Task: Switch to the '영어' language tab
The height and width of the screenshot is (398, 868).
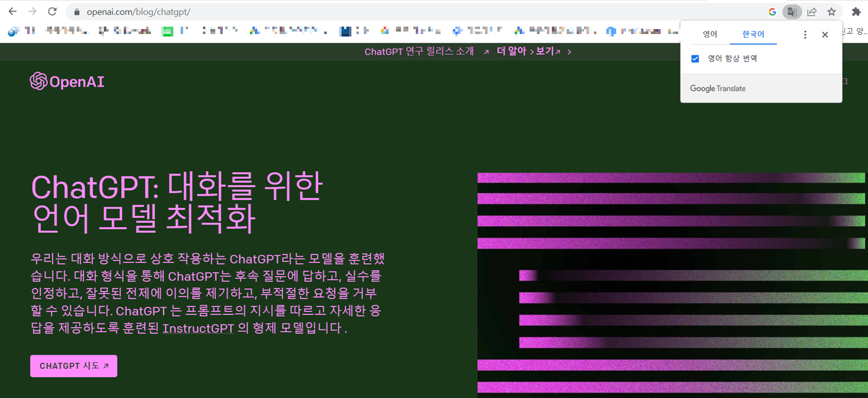Action: 709,34
